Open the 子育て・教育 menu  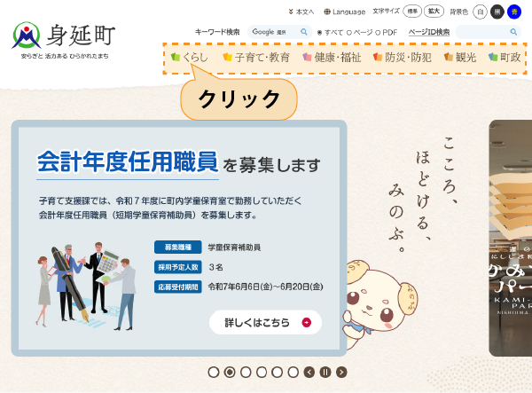256,58
